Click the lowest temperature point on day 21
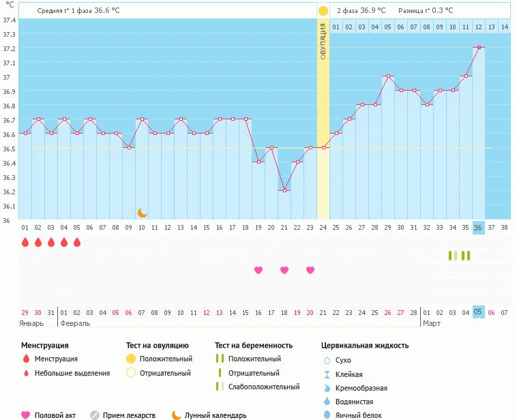This screenshot has width=517, height=420. (284, 191)
